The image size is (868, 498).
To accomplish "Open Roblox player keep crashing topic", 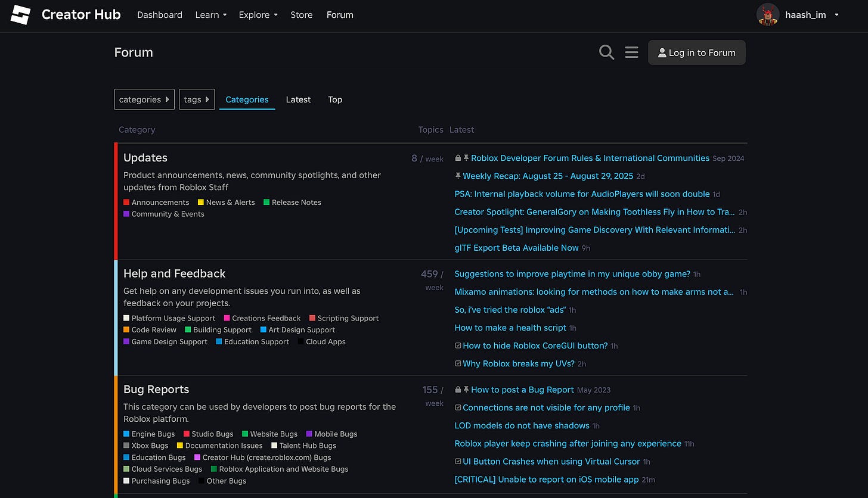I will coord(568,444).
